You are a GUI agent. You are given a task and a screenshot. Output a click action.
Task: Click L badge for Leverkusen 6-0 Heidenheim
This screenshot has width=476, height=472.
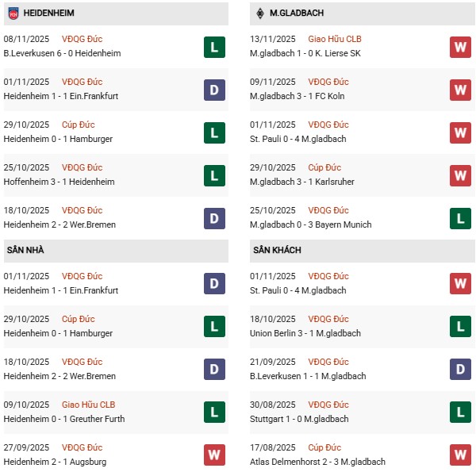click(213, 47)
